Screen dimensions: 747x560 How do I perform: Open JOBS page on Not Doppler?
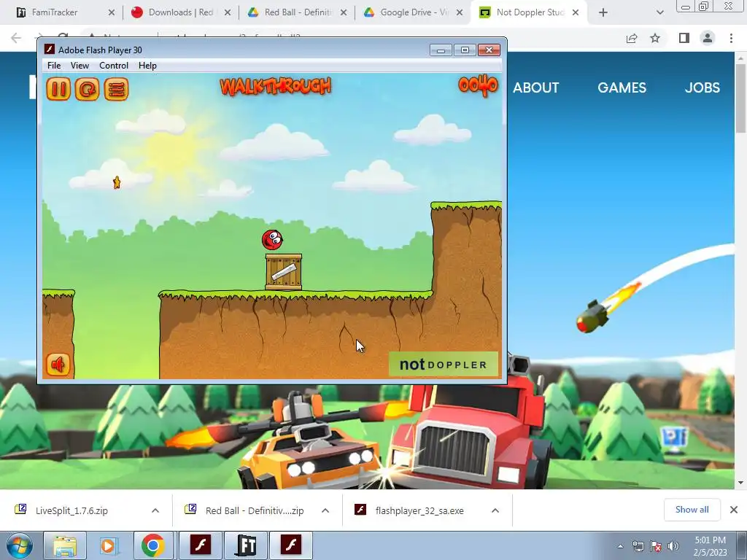[x=703, y=87]
